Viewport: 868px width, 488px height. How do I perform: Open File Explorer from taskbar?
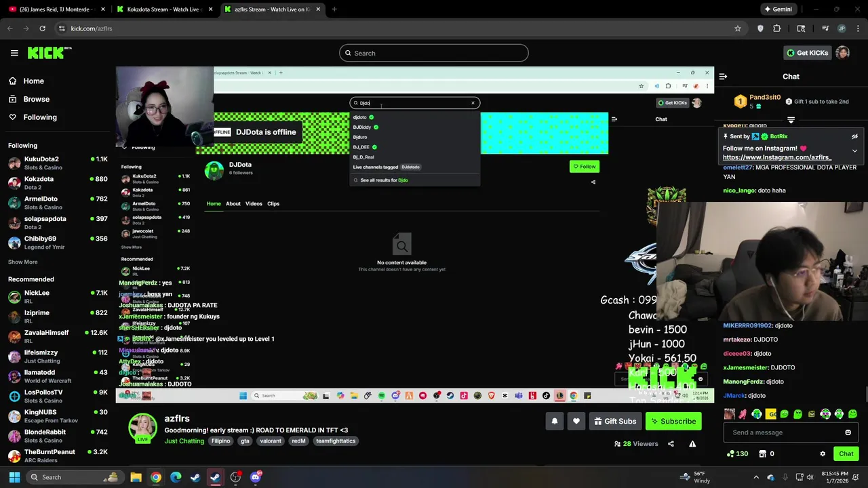136,477
